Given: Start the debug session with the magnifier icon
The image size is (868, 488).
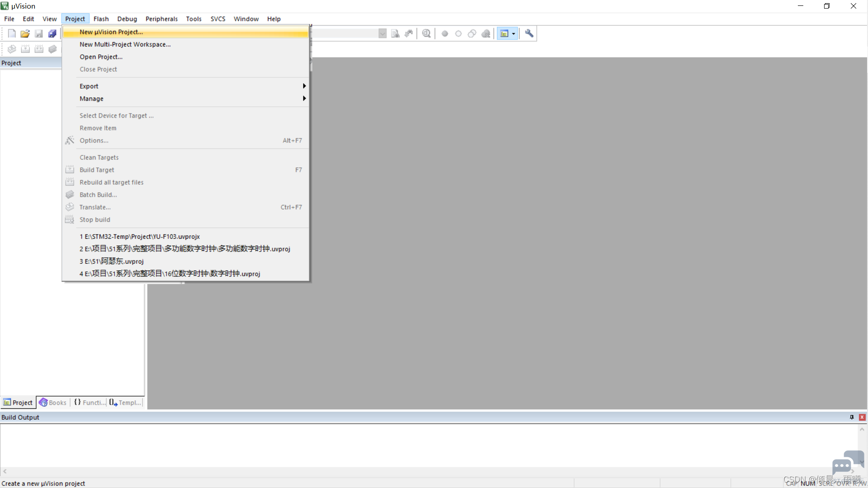Looking at the screenshot, I should (426, 33).
